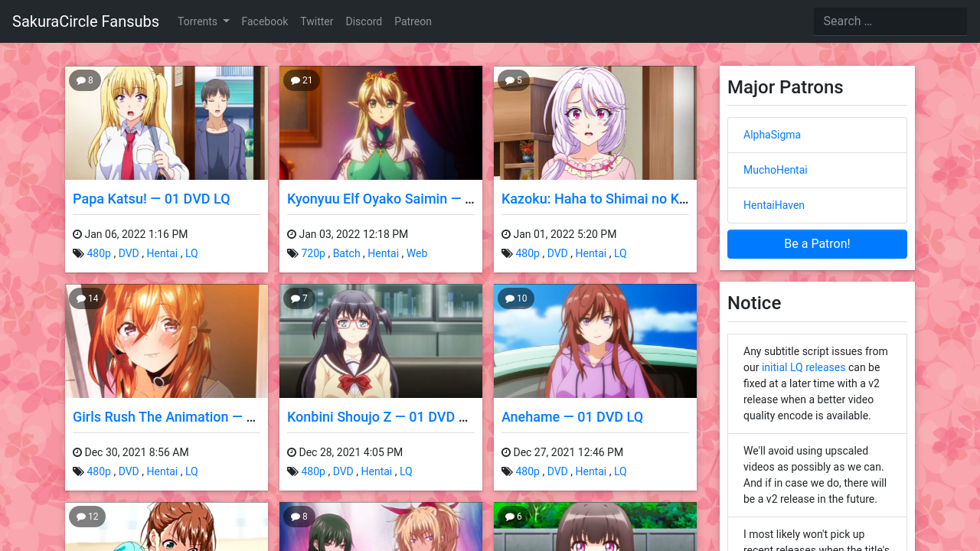Click the Kazoku thumbnail image
This screenshot has height=551, width=980.
tap(595, 122)
